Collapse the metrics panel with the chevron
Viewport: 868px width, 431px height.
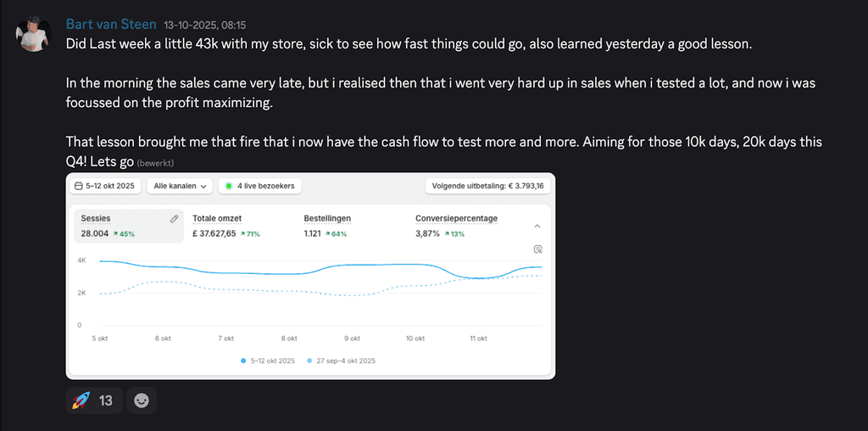point(537,226)
